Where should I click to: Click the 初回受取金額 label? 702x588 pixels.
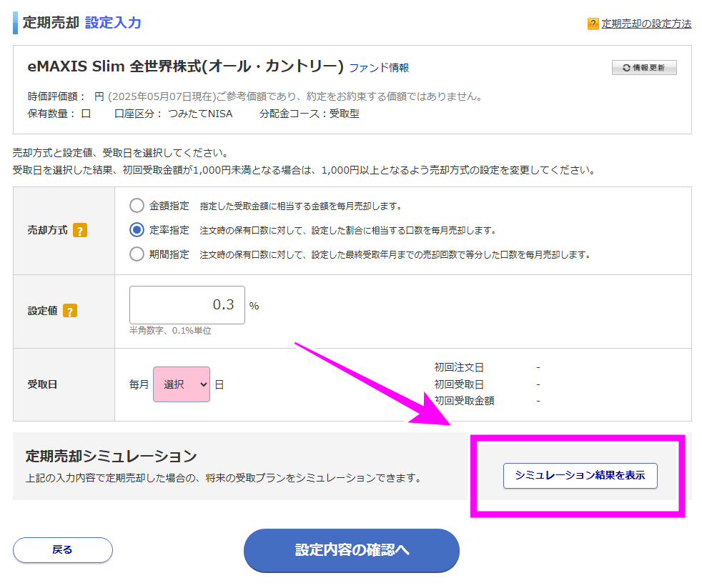click(464, 401)
